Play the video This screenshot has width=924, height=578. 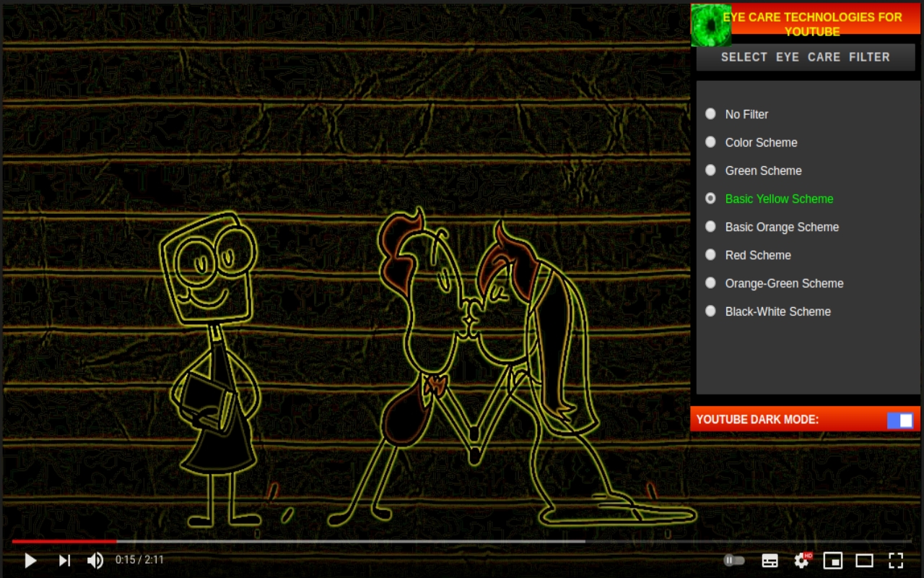(30, 560)
